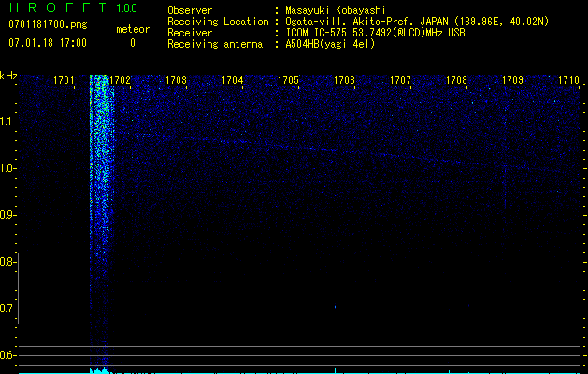The height and width of the screenshot is (374, 588).
Task: Click time marker 1706
Action: [x=344, y=79]
